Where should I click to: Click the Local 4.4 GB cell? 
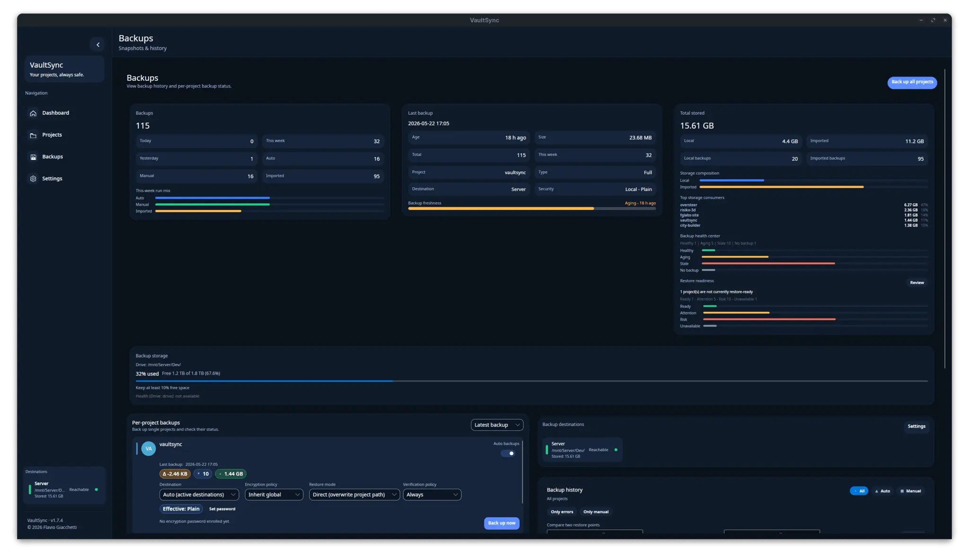[741, 141]
